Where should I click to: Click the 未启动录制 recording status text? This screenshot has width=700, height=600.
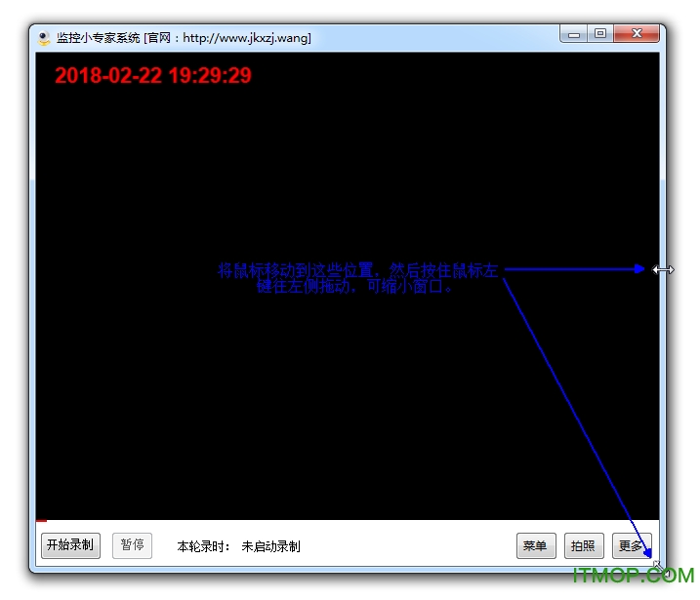pyautogui.click(x=270, y=546)
